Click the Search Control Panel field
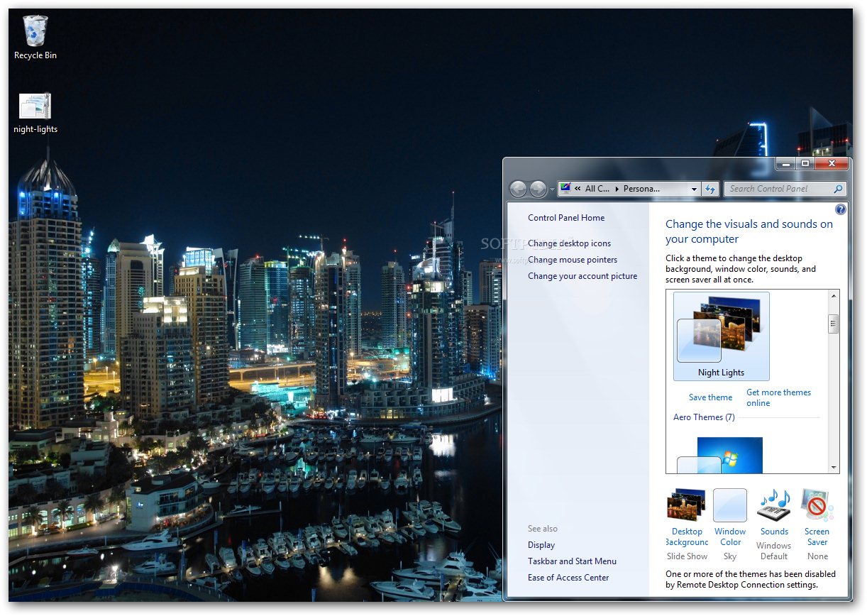 tap(785, 189)
